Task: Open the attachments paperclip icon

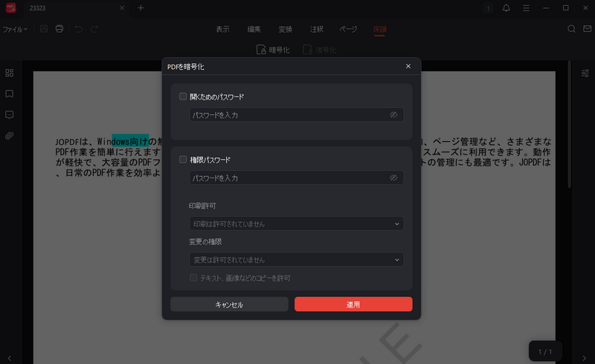Action: pos(10,136)
